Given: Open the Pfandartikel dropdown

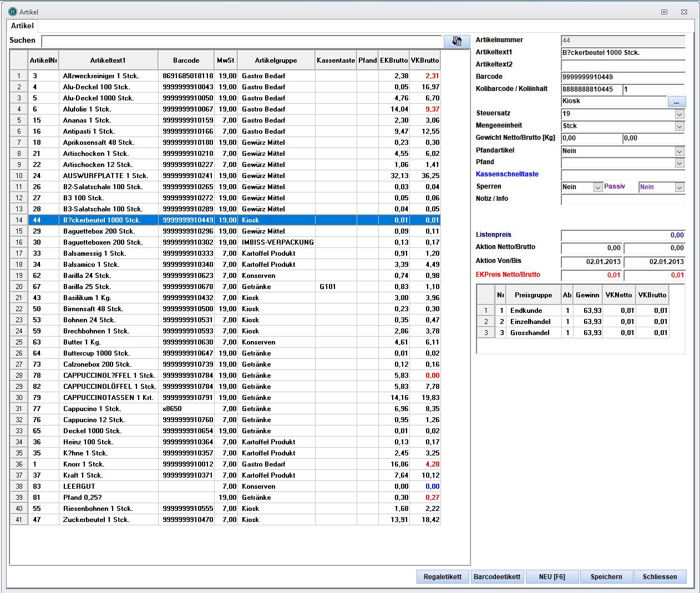Looking at the screenshot, I should click(679, 151).
